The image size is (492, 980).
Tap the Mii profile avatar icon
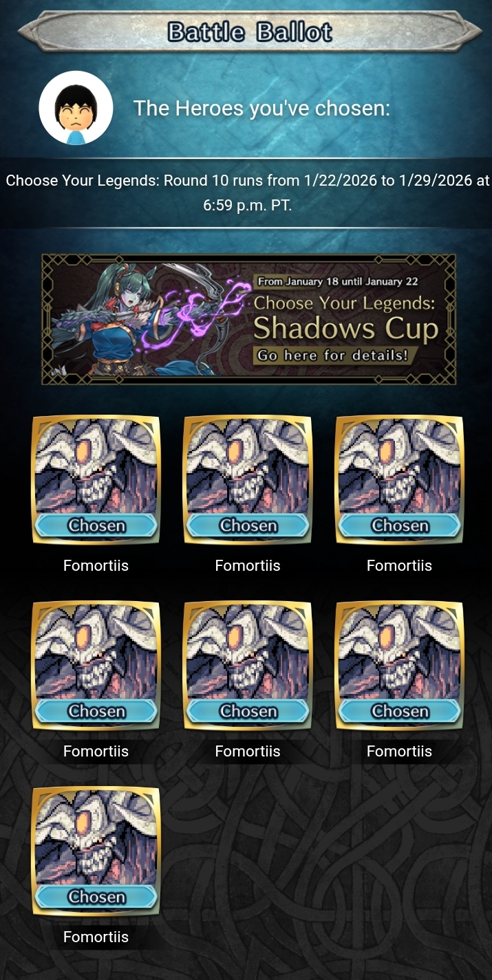(x=76, y=108)
